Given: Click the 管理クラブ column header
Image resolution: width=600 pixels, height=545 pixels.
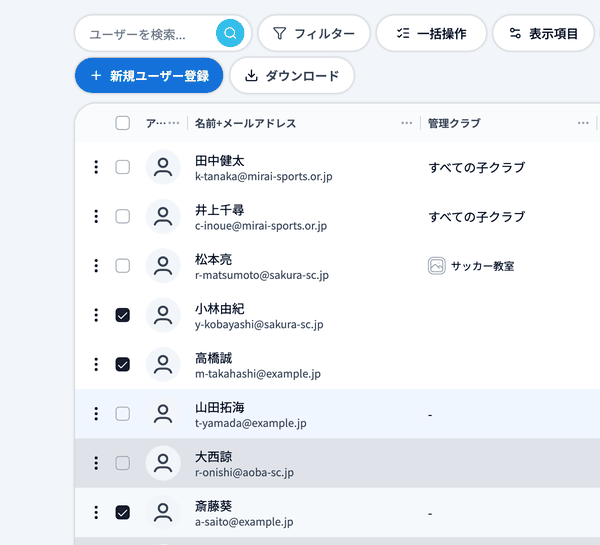Looking at the screenshot, I should [x=454, y=123].
